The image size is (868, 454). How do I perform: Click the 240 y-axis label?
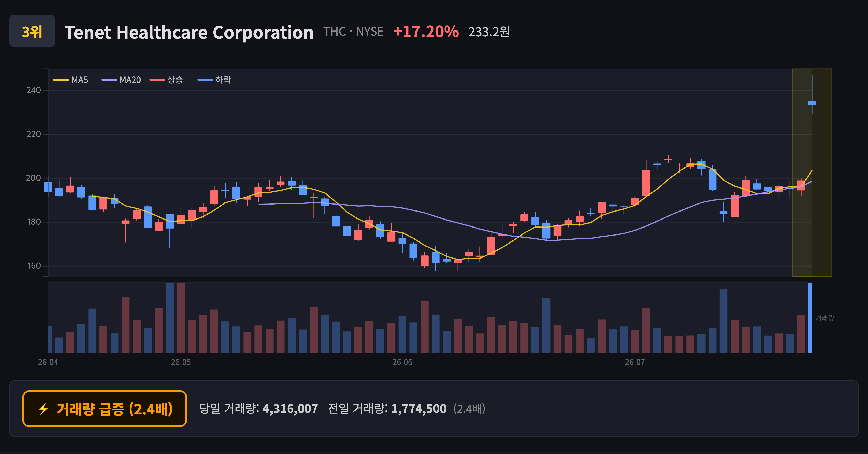[x=34, y=90]
